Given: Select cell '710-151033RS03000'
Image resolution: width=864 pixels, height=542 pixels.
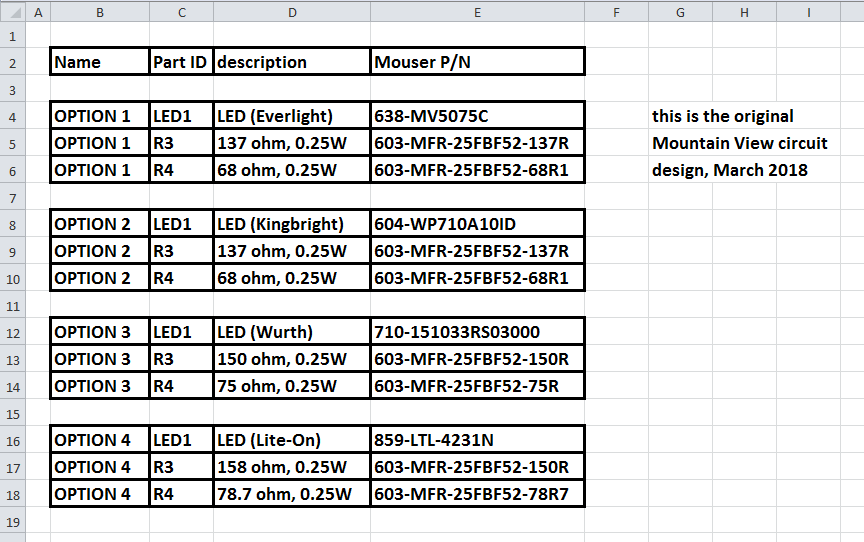Looking at the screenshot, I should coord(477,332).
